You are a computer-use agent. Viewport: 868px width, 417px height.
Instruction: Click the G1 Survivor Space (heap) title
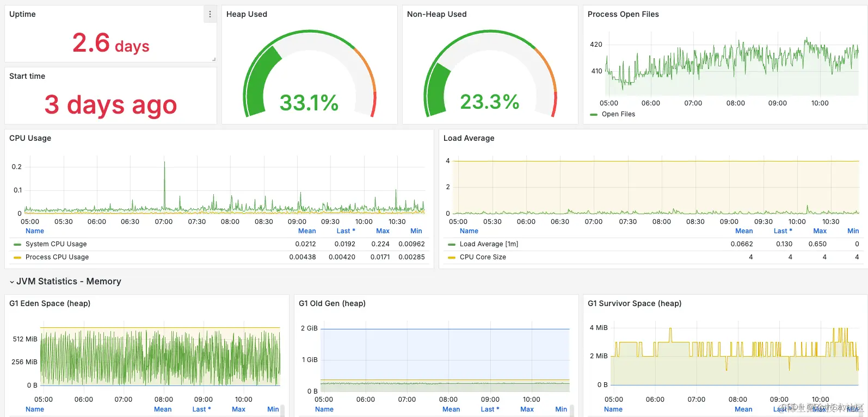point(635,303)
